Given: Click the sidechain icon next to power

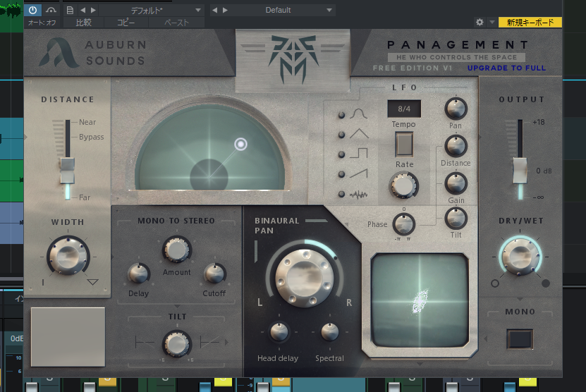Looking at the screenshot, I should [x=51, y=10].
